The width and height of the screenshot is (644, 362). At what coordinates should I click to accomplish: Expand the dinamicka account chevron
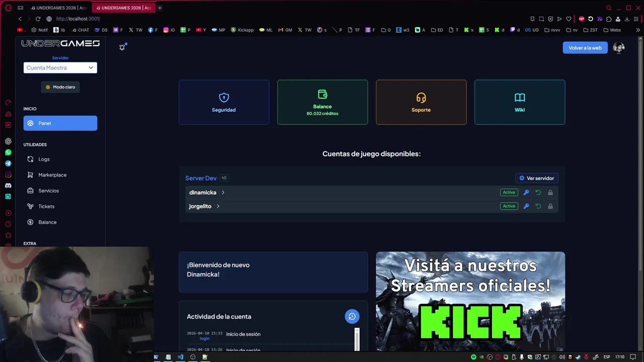[x=223, y=193]
